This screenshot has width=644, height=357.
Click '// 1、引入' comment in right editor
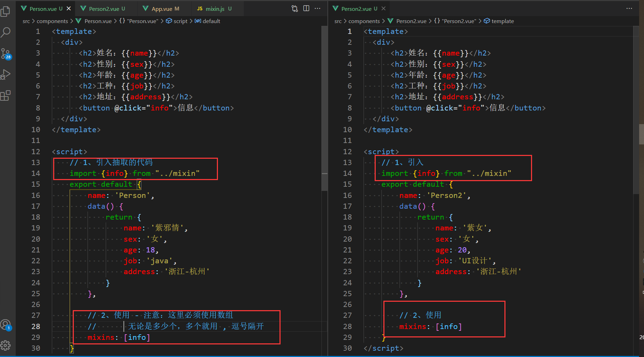[402, 162]
